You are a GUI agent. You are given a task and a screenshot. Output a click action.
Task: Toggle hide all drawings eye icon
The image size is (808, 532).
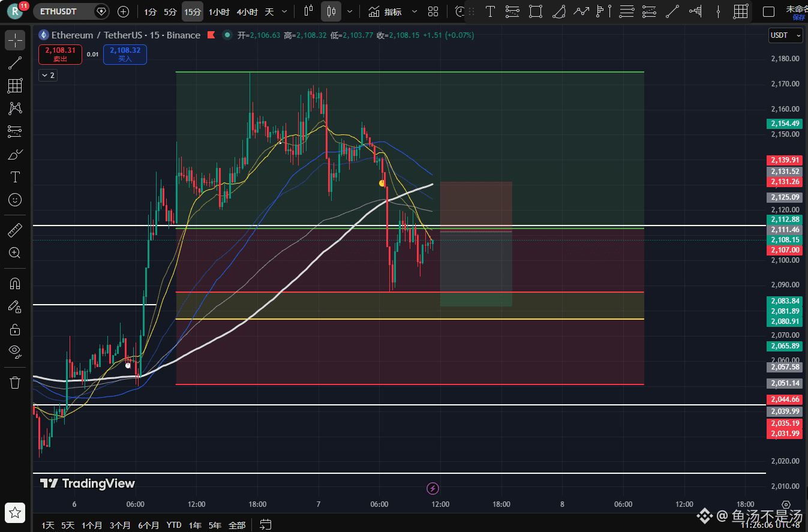(x=15, y=351)
